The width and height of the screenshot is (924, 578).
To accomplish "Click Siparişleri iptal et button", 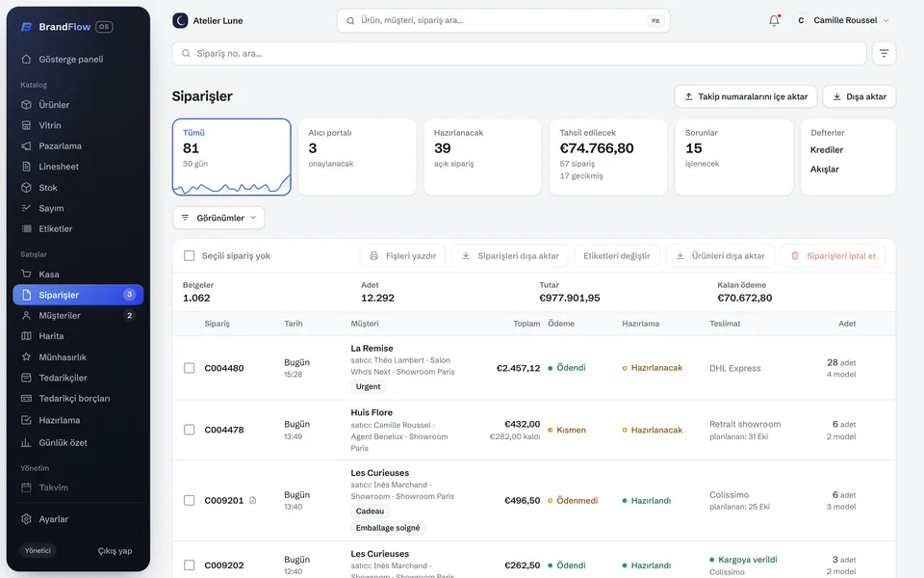I will tap(833, 256).
